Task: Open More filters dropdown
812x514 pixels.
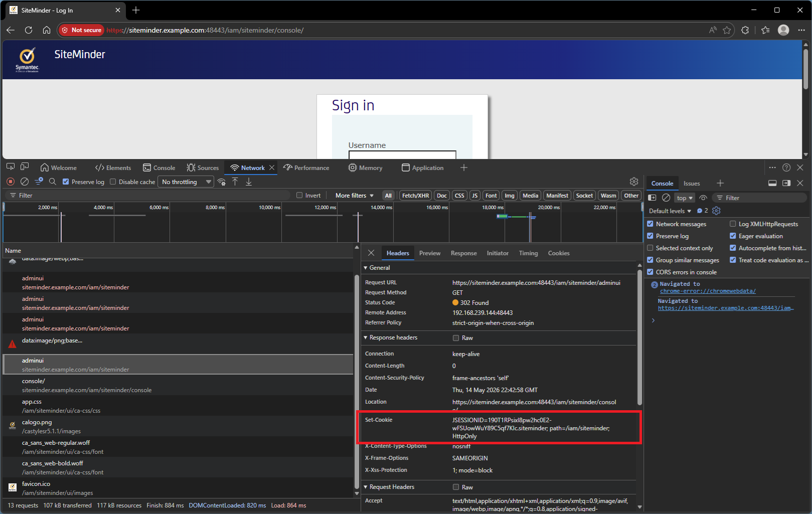Action: [x=355, y=196]
